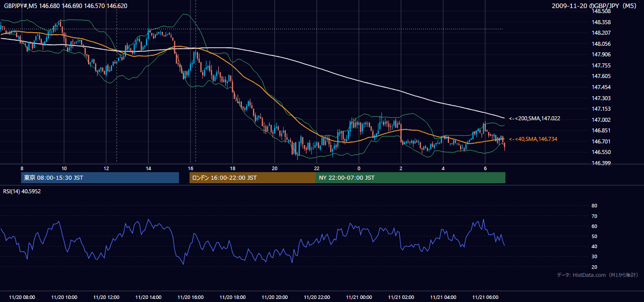The image size is (644, 302).
Task: Click price axis value 147.755
Action: pos(601,65)
